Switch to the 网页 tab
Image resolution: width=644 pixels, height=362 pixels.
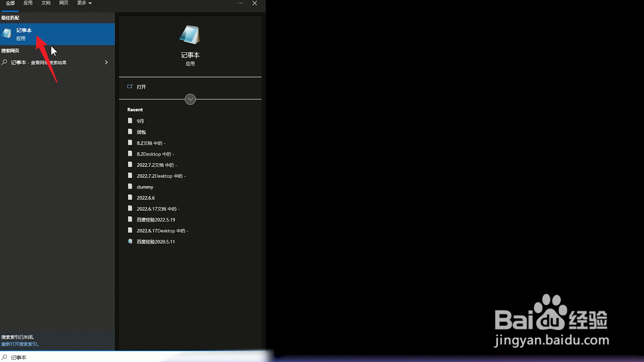point(64,3)
